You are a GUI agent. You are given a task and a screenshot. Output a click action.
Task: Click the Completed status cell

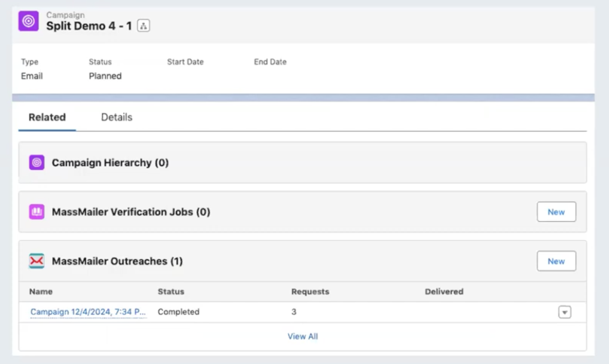[x=179, y=312]
